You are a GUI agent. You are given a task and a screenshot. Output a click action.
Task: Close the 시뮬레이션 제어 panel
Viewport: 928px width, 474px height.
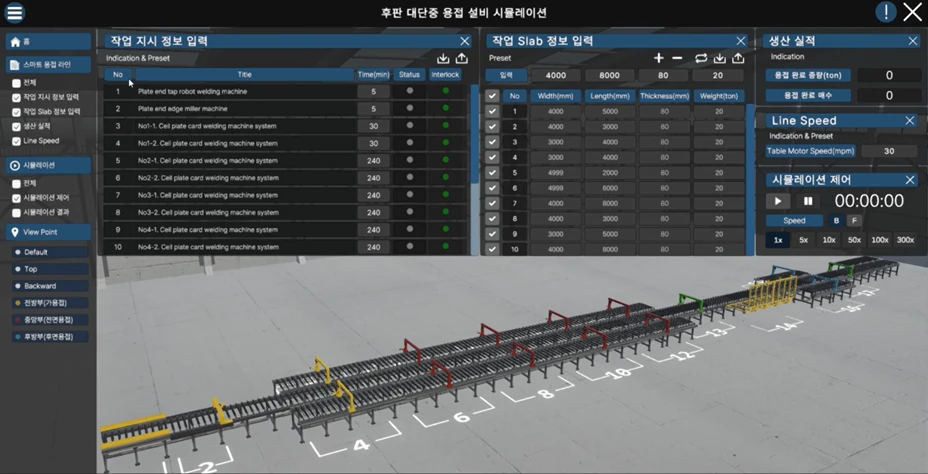click(910, 180)
